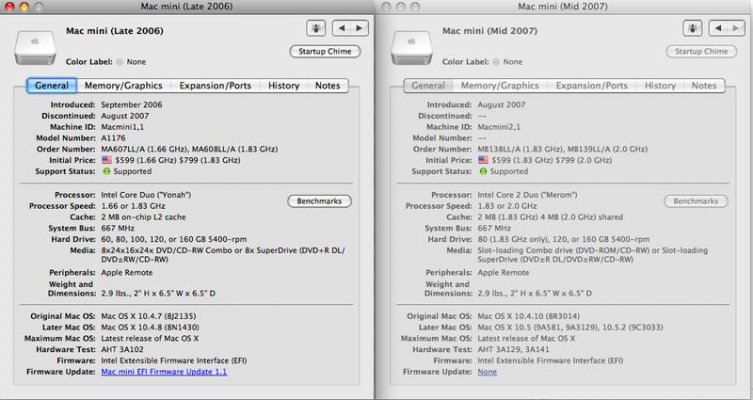This screenshot has height=400, width=753.
Task: Click processor text Intel Core 2 Duo ("Merom")
Action: coord(527,195)
